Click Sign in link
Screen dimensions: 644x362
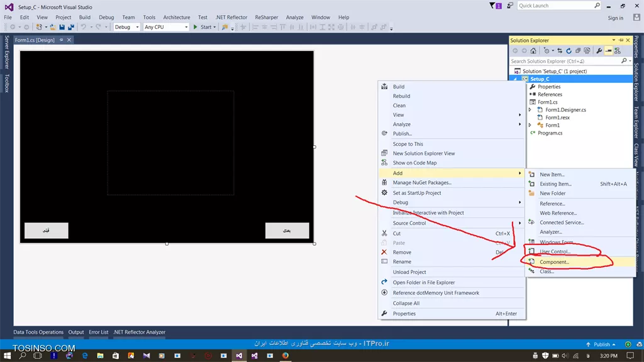click(615, 18)
